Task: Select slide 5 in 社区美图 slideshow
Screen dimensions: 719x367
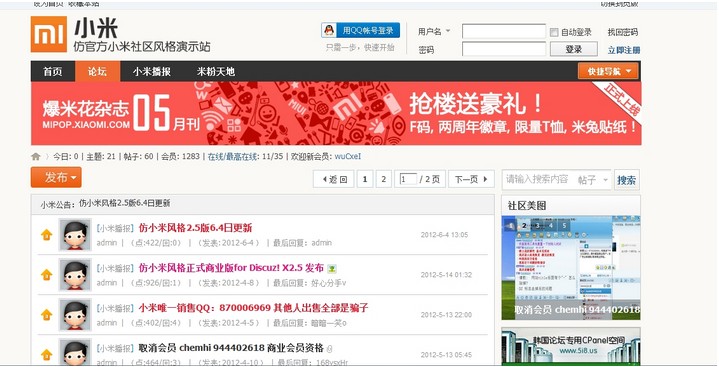Action: click(564, 225)
